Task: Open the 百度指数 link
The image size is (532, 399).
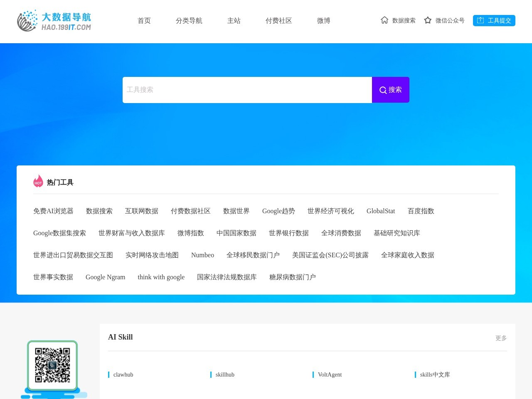Action: [421, 211]
